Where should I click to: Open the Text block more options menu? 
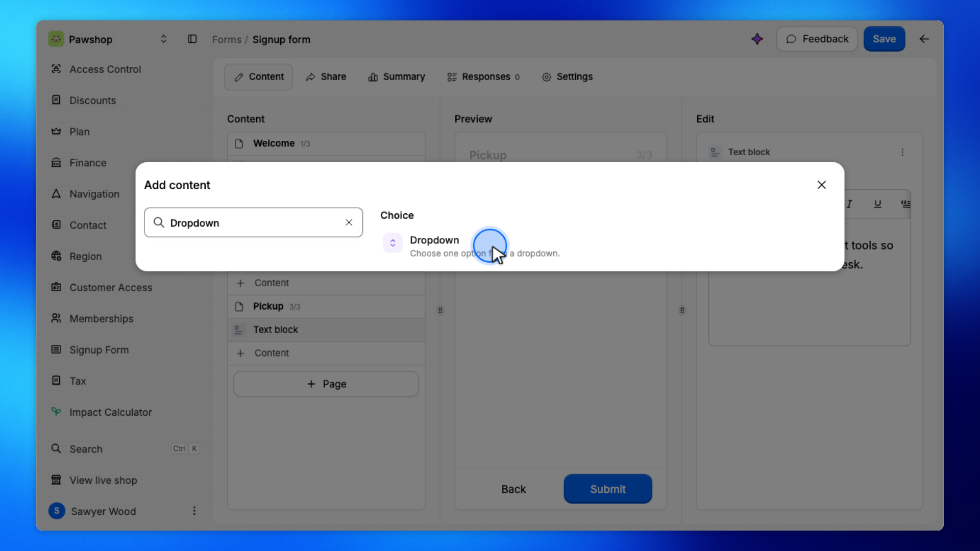pos(902,153)
